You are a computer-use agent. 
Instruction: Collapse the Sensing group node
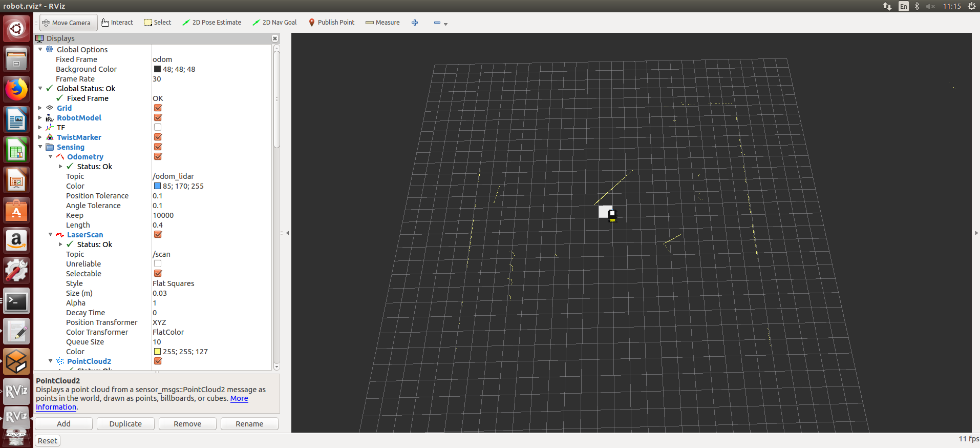point(40,147)
